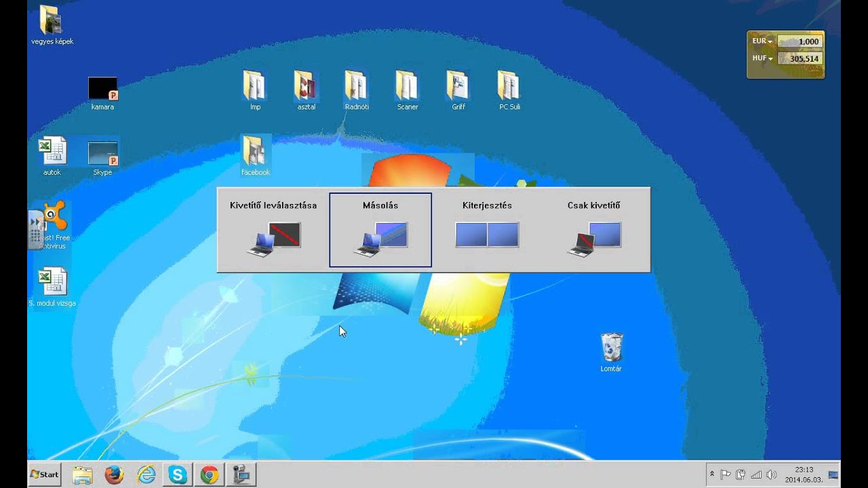Image resolution: width=868 pixels, height=488 pixels.
Task: Open the EUR currency dropdown
Action: 762,41
